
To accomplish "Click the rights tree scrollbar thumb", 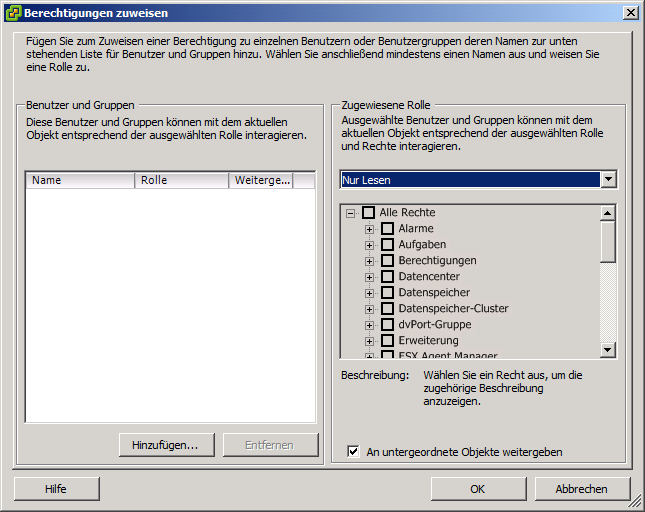I will (x=608, y=241).
